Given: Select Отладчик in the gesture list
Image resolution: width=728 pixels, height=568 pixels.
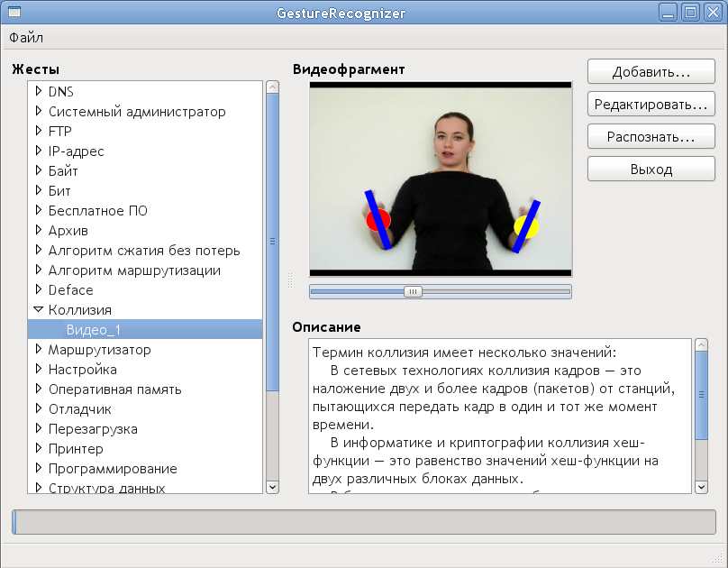Looking at the screenshot, I should (80, 409).
